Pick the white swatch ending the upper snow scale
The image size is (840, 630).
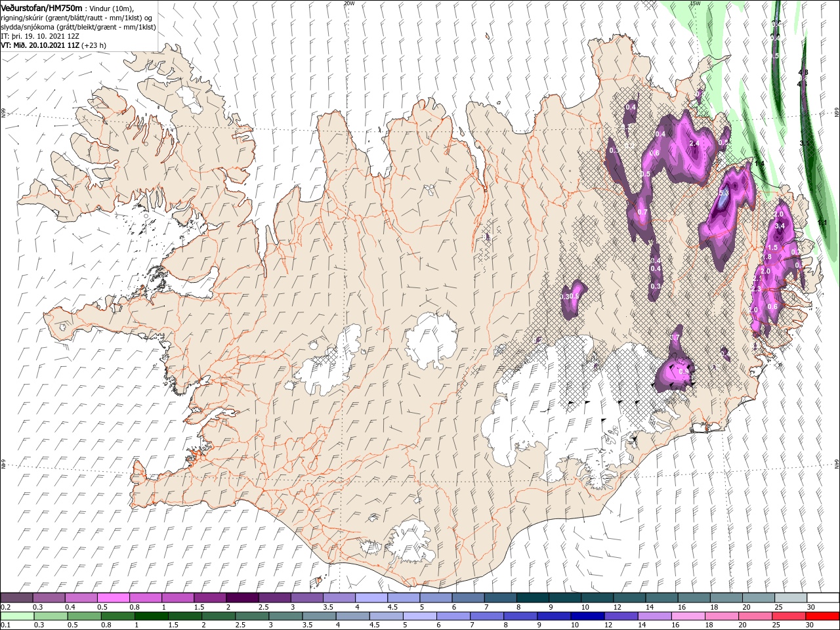(822, 598)
